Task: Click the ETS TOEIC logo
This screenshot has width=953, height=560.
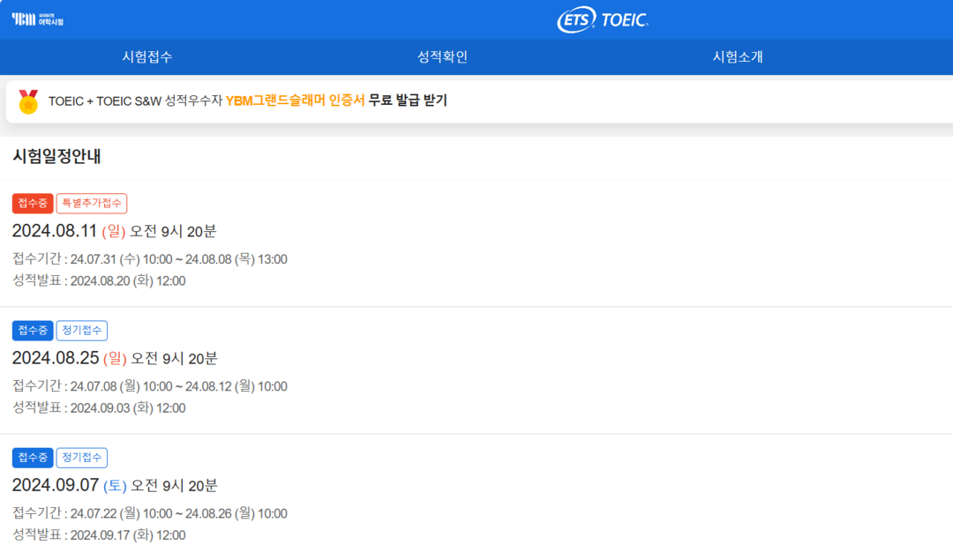Action: pyautogui.click(x=603, y=20)
